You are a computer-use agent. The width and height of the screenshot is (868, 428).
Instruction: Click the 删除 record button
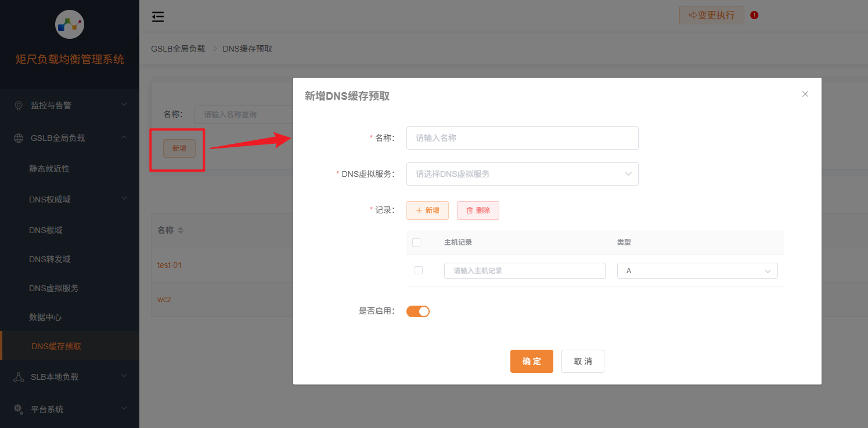point(478,211)
